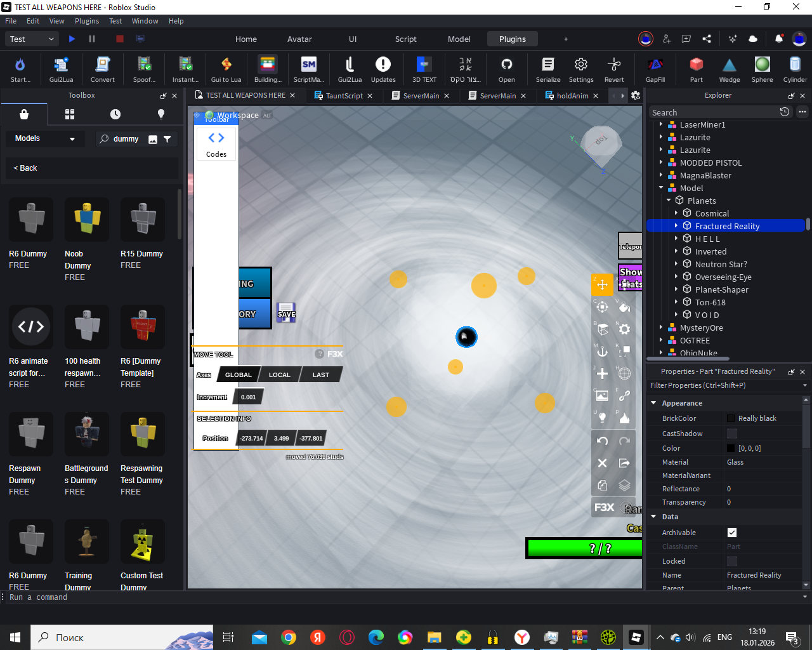
Task: Expand the Cosmical part
Action: click(676, 213)
